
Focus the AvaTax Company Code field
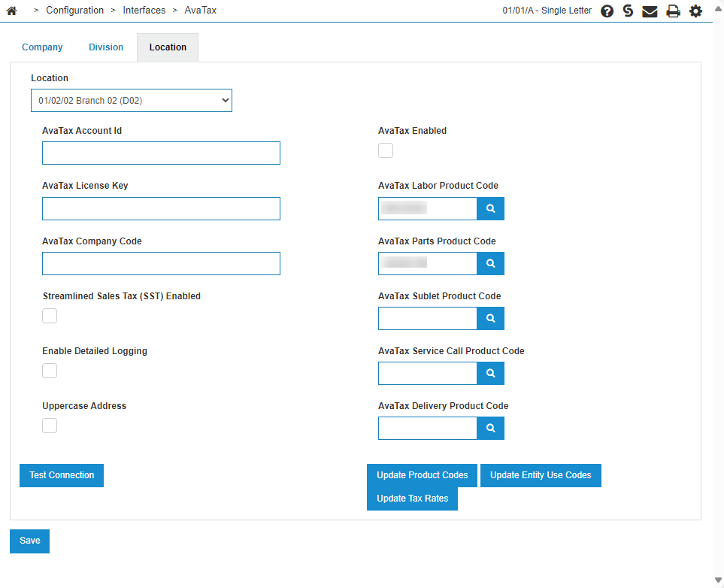click(161, 263)
